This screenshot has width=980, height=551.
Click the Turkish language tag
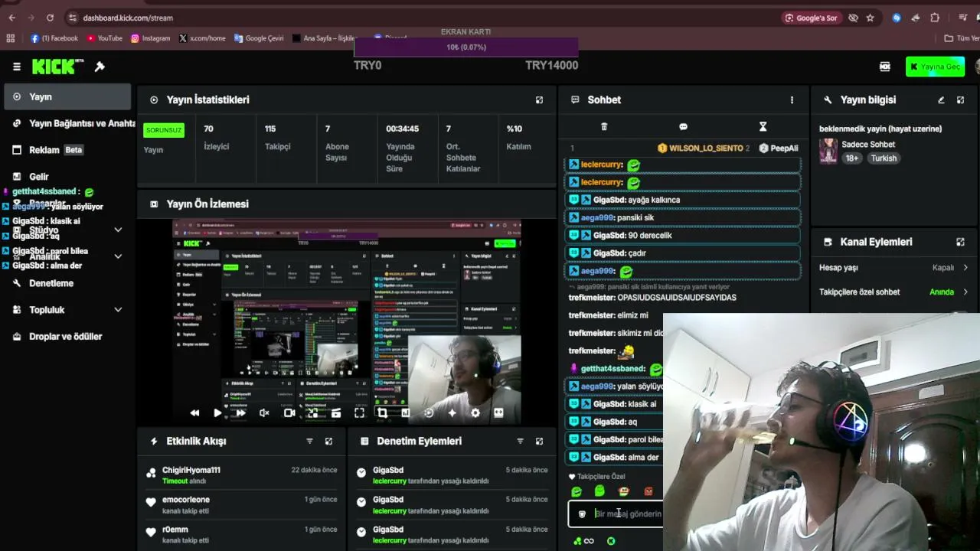[884, 158]
